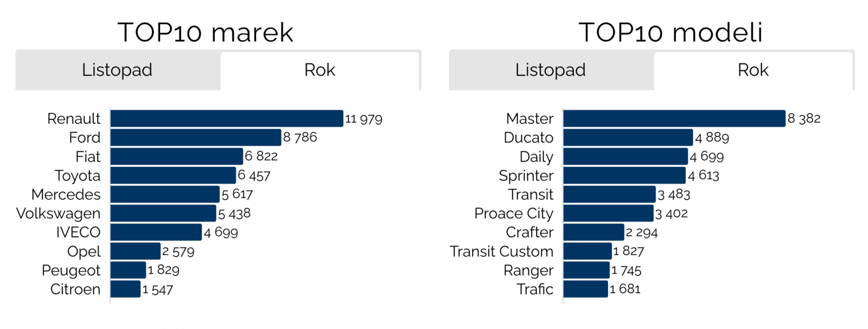The width and height of the screenshot is (868, 329).
Task: Click the Trafic bar showing 1 681
Action: pos(586,289)
